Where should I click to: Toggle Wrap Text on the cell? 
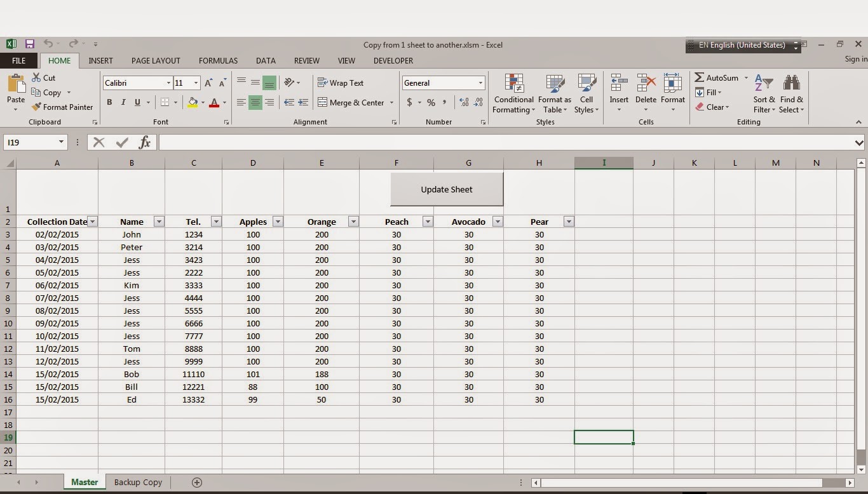click(341, 83)
